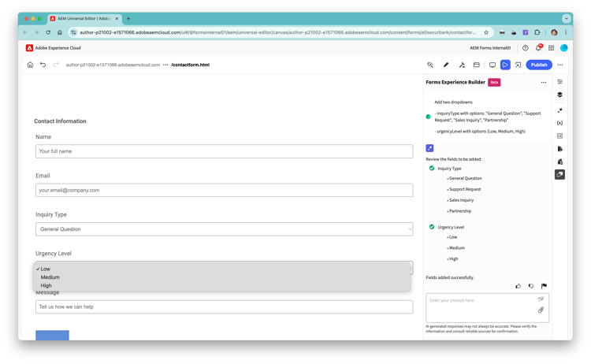This screenshot has width=591, height=364.
Task: Click 'Fields added successfully.' text
Action: coord(450,277)
